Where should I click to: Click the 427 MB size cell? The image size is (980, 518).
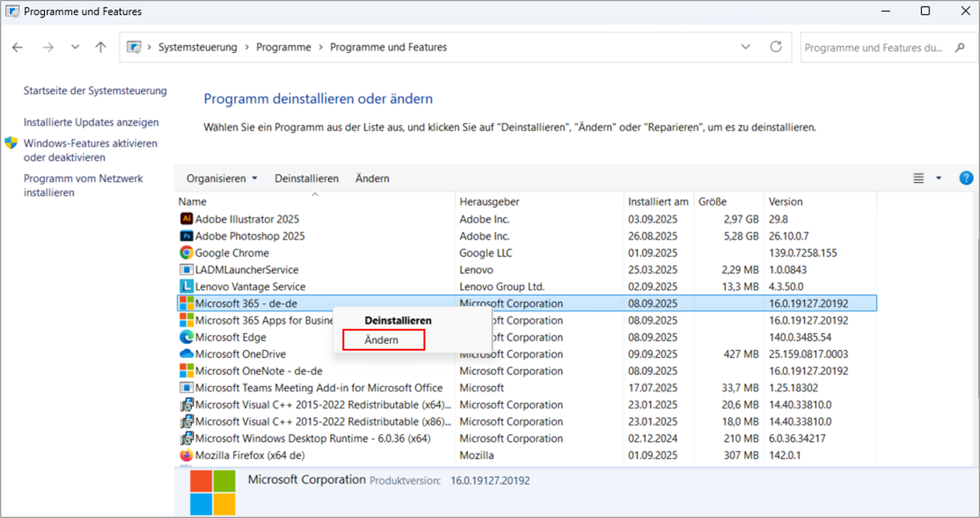(742, 354)
